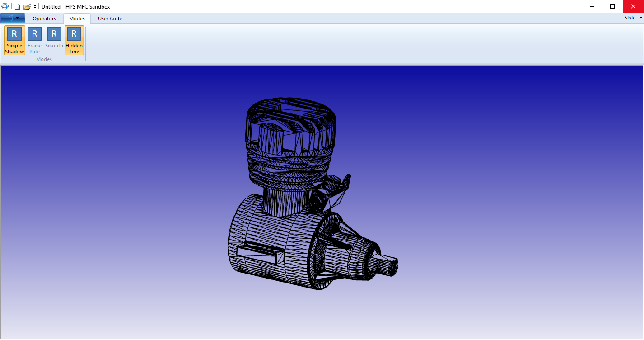This screenshot has height=340, width=644.
Task: Open the User Code ribbon tab
Action: [110, 19]
